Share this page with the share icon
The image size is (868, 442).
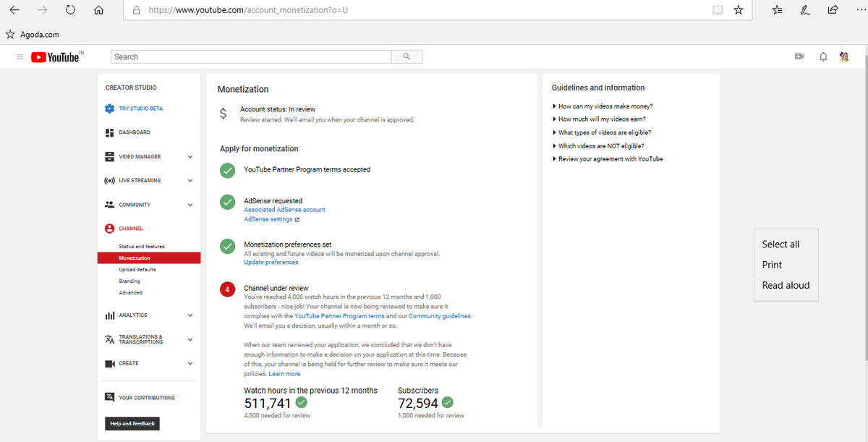click(x=832, y=11)
